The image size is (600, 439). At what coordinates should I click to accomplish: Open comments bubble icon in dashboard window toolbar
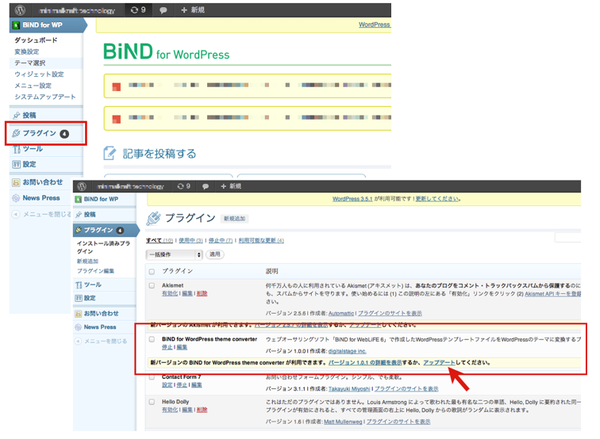(163, 10)
